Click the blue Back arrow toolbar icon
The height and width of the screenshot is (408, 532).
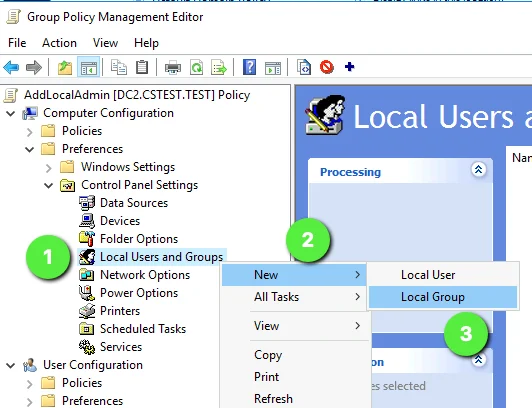point(11,67)
